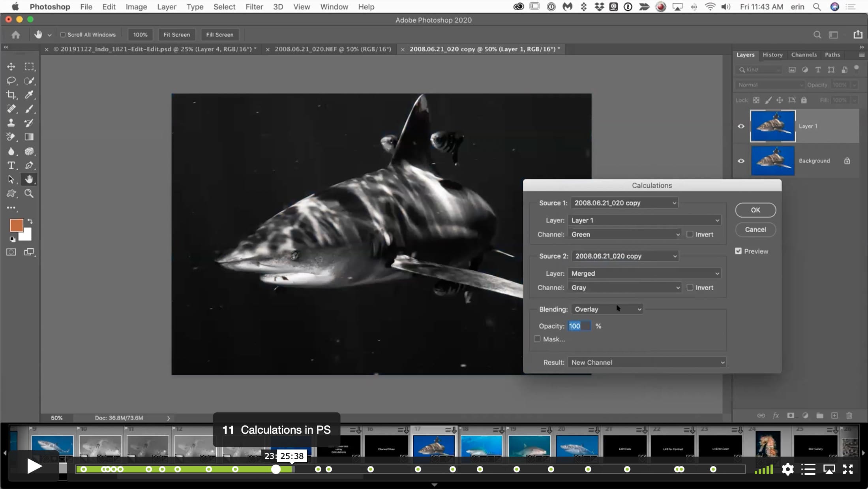Click the white background color swatch
Screen dimensions: 868x489
click(26, 236)
